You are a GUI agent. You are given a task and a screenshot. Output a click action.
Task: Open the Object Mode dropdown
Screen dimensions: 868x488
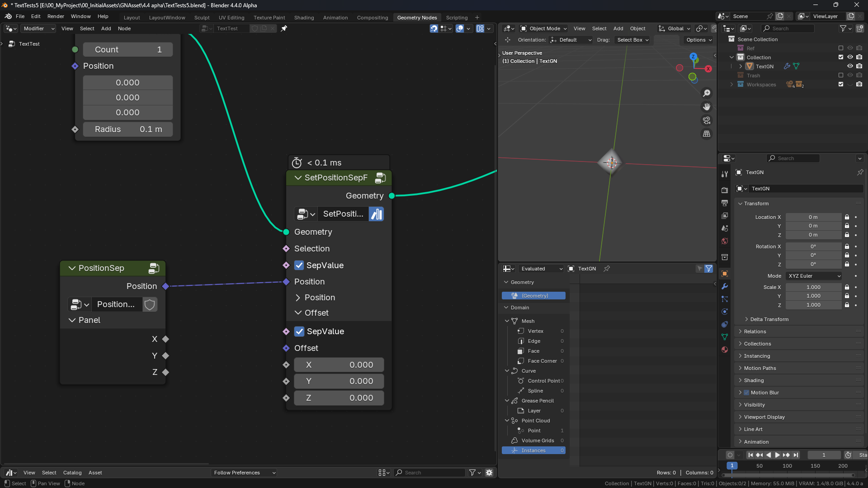(543, 28)
